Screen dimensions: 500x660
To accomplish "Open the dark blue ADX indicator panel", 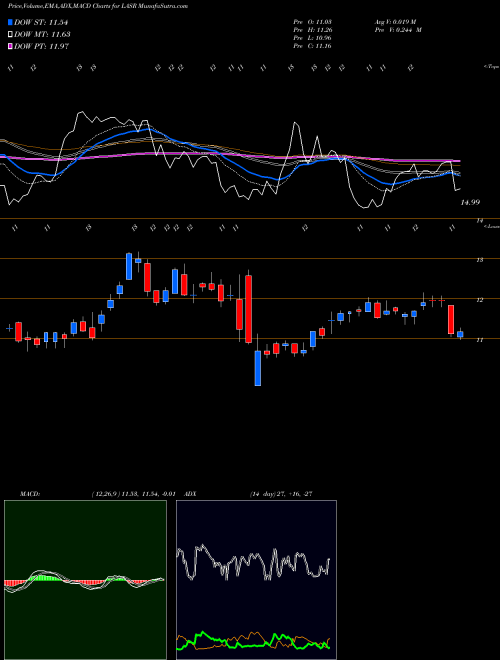I will tap(256, 580).
